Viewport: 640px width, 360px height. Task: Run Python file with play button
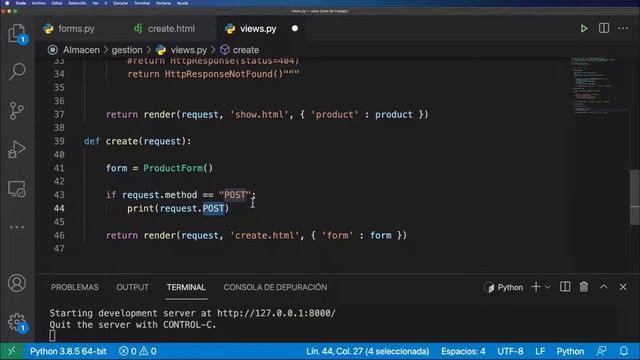[584, 29]
